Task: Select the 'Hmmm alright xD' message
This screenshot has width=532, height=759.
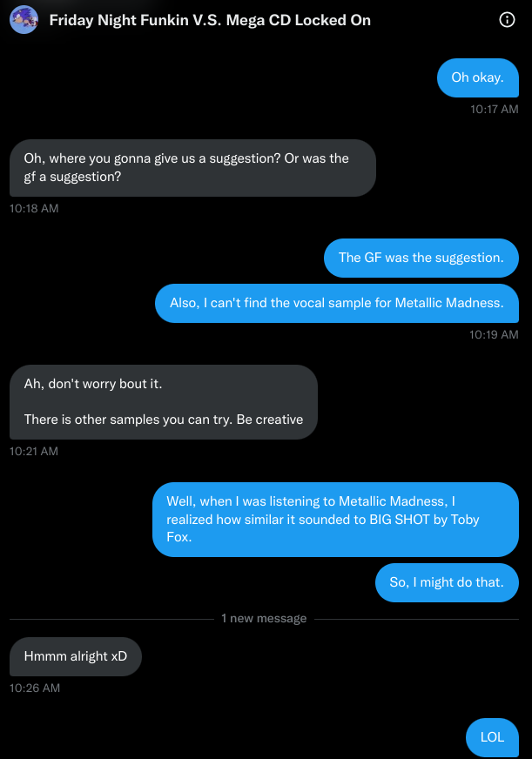Action: click(75, 657)
